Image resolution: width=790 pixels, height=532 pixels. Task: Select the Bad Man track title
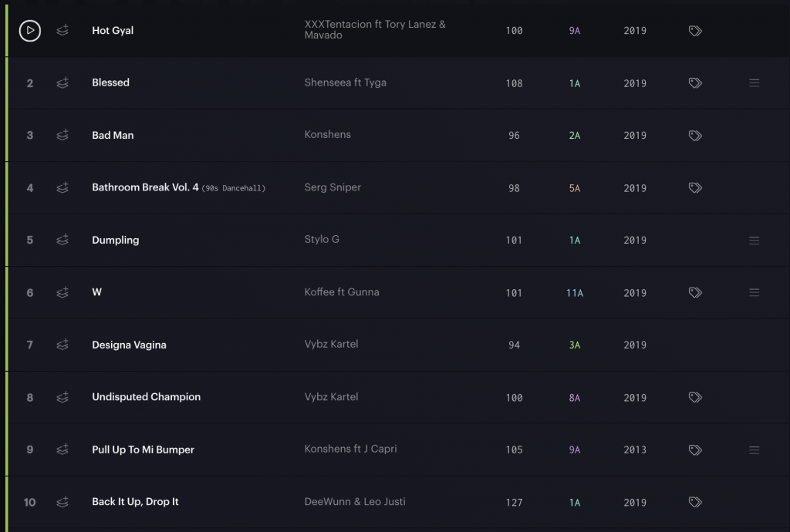113,135
